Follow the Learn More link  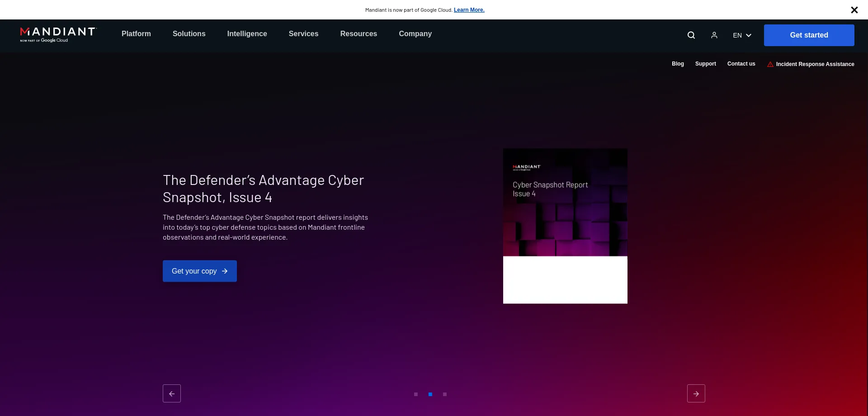click(x=469, y=10)
